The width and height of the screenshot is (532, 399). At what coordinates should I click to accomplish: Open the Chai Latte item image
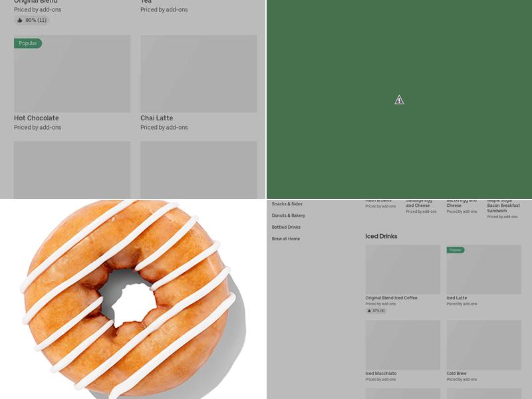199,74
